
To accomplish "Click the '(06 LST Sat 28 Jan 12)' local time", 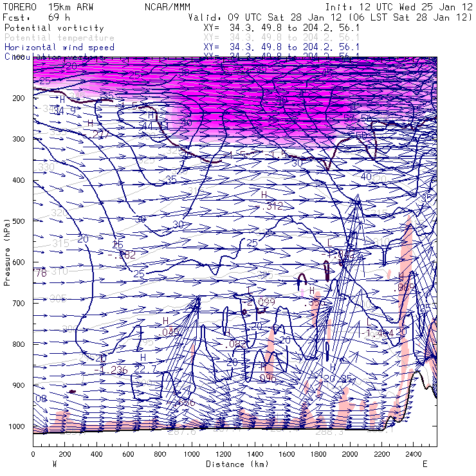I will click(x=410, y=17).
